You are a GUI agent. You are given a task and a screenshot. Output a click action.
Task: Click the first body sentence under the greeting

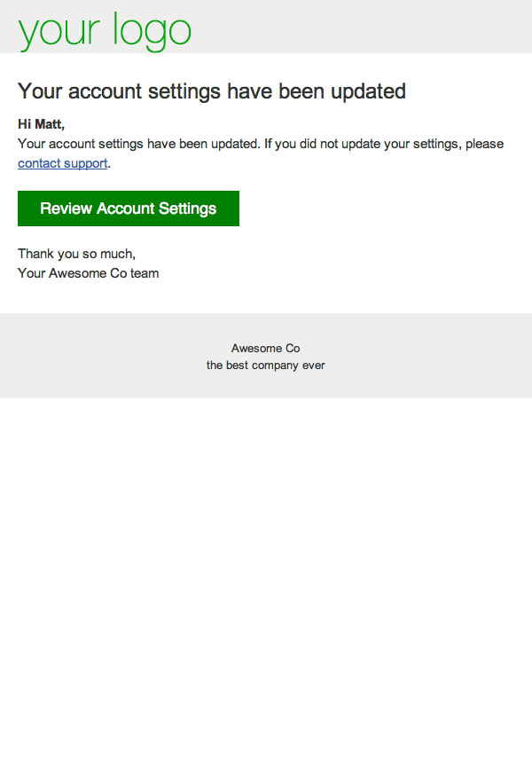[138, 144]
